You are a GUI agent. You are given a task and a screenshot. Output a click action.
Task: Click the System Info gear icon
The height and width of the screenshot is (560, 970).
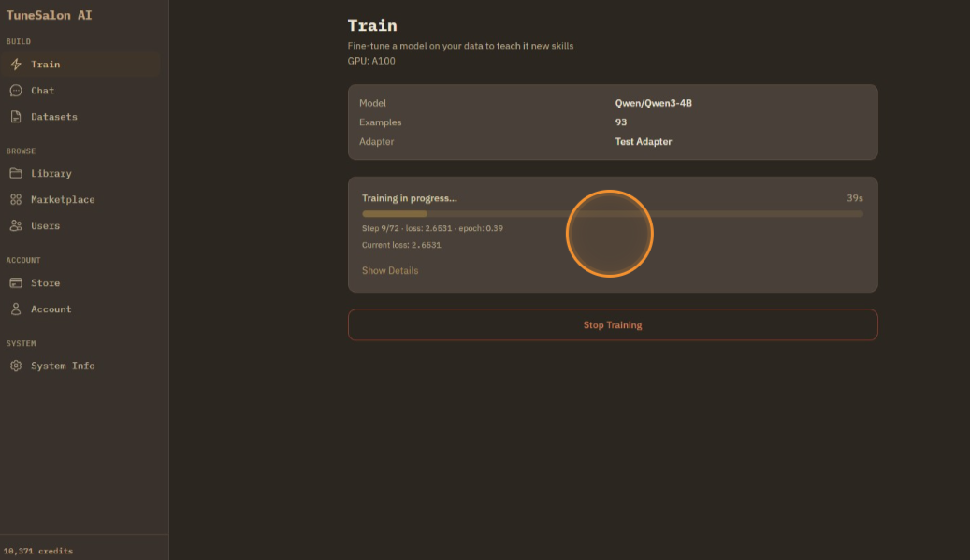[16, 366]
